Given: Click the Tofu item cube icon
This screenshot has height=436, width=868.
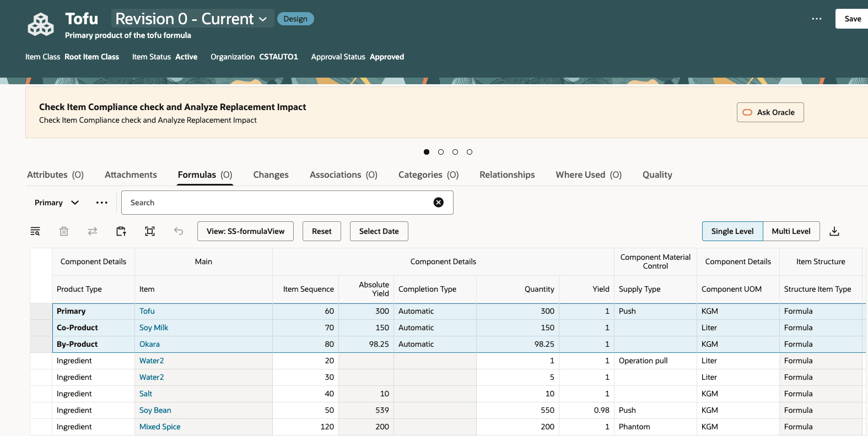Looking at the screenshot, I should coord(41,25).
